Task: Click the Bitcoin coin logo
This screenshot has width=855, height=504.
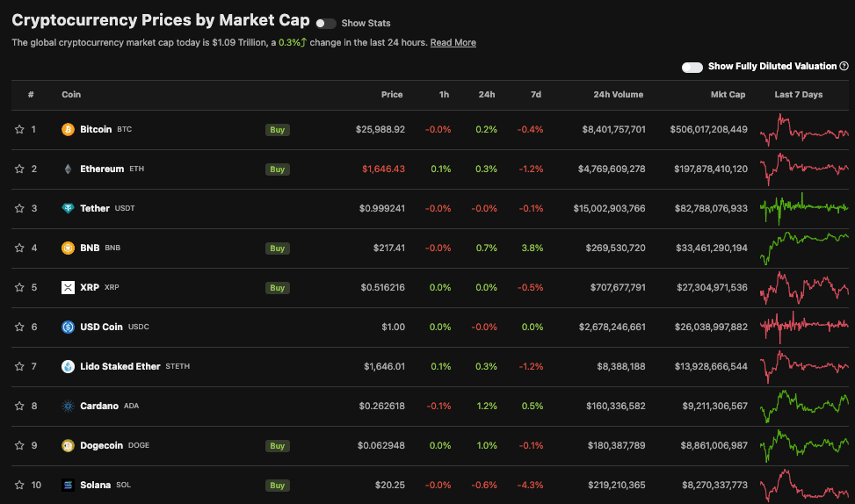Action: click(x=68, y=129)
